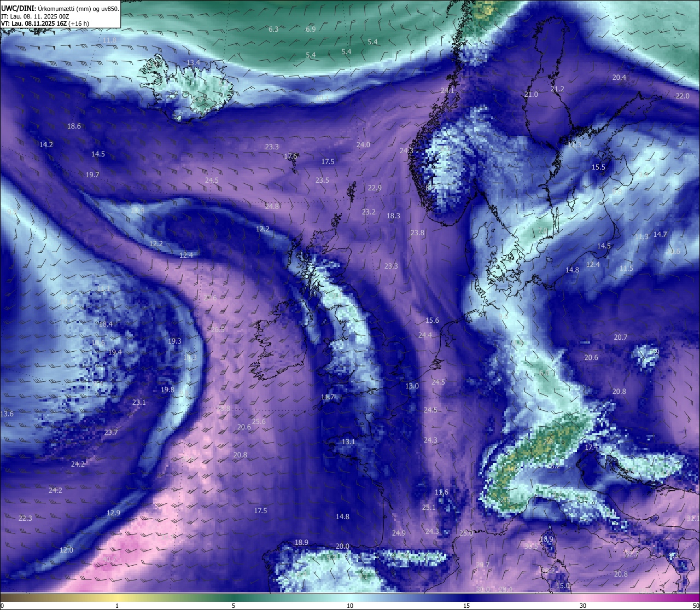Click the 10 tick on color scale

[x=350, y=606]
